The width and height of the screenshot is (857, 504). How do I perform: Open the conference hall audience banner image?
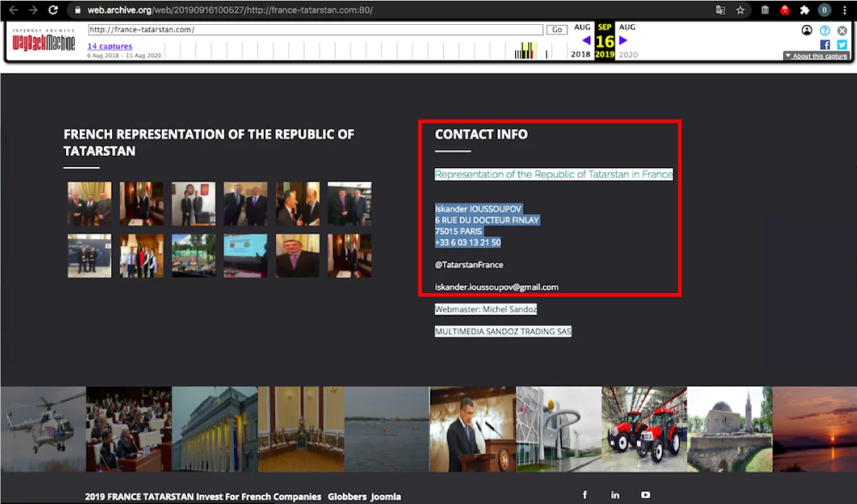tap(129, 429)
